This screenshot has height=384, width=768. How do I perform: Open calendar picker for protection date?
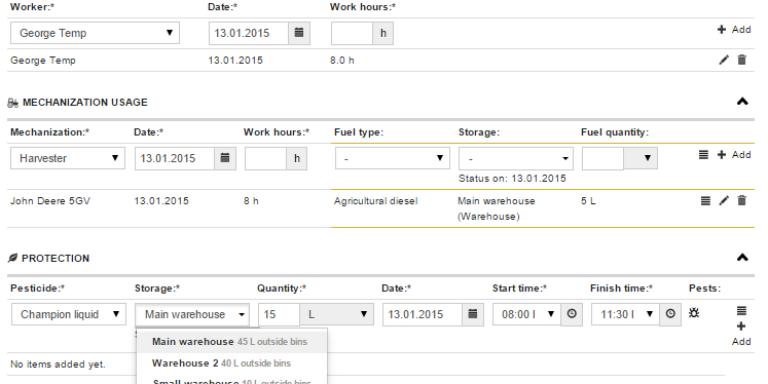click(x=473, y=314)
